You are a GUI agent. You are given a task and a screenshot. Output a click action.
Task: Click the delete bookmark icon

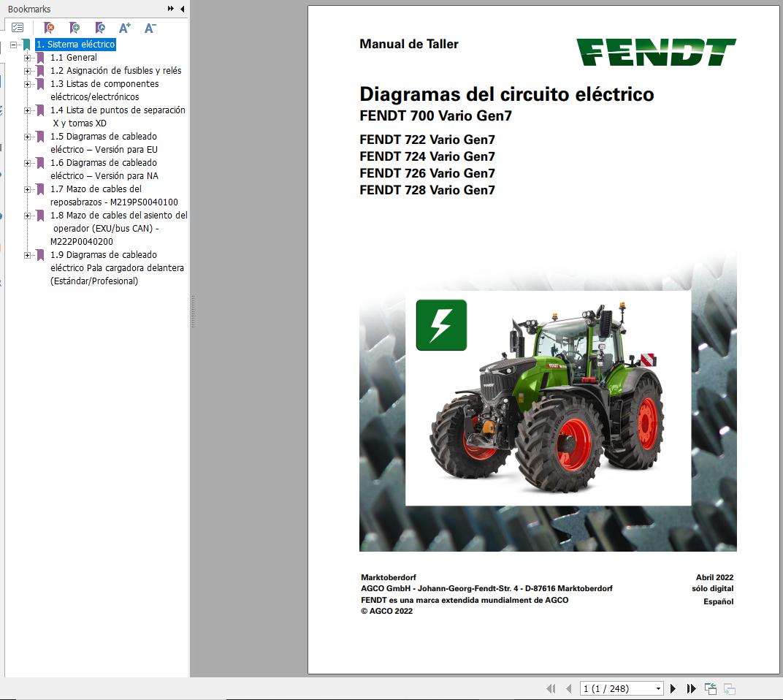point(48,28)
